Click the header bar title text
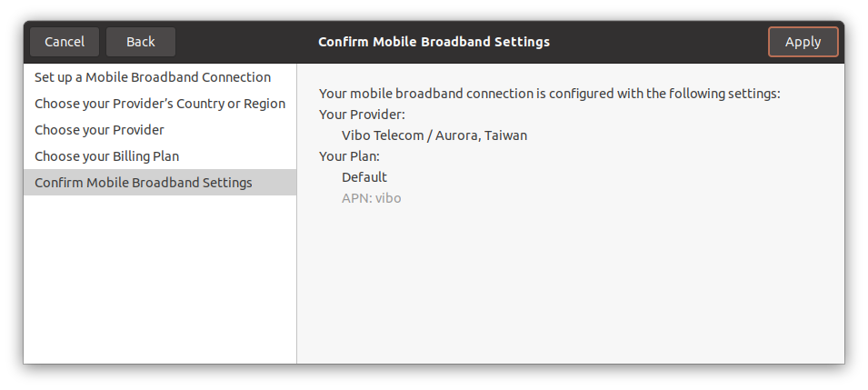The width and height of the screenshot is (868, 390). click(x=434, y=42)
